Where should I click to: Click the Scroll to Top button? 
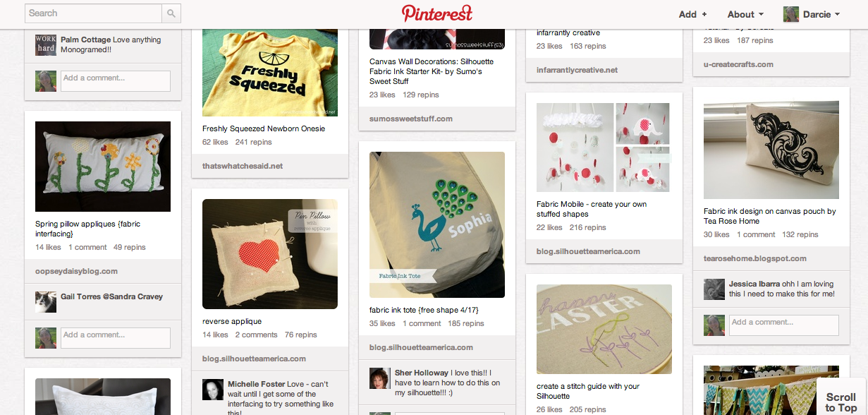point(841,402)
